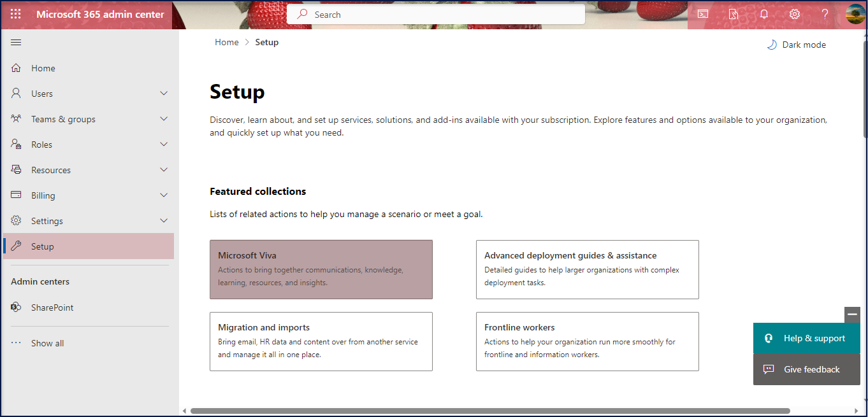
Task: Select Setup in the left navigation
Action: 43,246
